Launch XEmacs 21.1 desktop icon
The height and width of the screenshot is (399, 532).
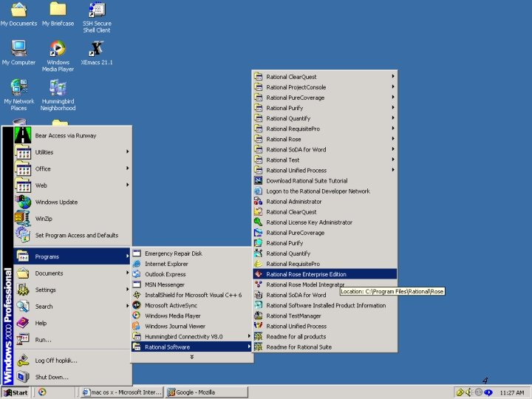(97, 53)
